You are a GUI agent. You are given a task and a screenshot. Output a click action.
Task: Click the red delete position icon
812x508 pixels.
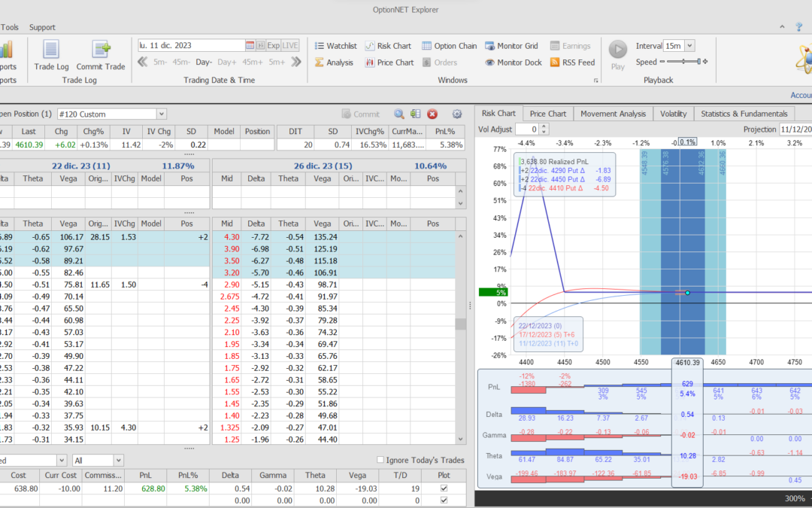(x=432, y=114)
